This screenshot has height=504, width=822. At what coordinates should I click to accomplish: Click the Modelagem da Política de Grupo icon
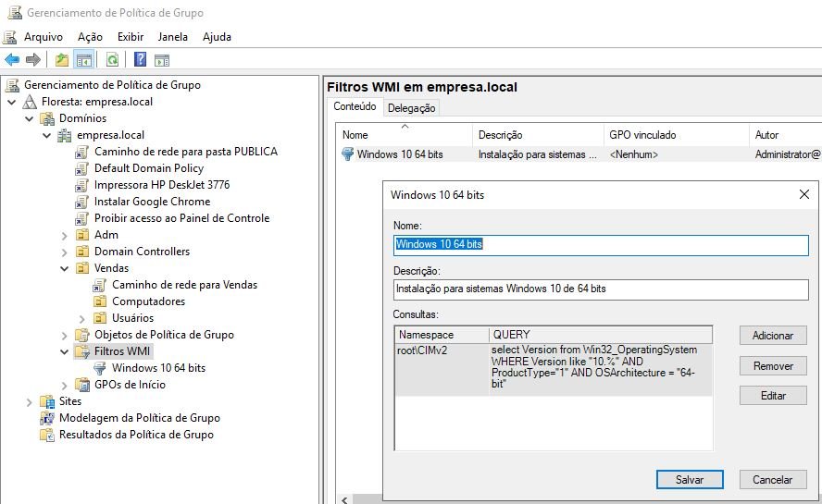point(47,418)
